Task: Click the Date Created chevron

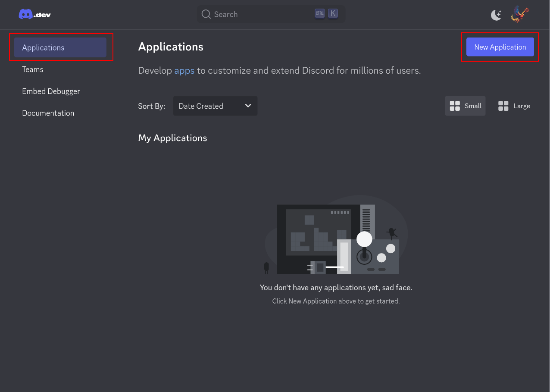Action: 248,106
